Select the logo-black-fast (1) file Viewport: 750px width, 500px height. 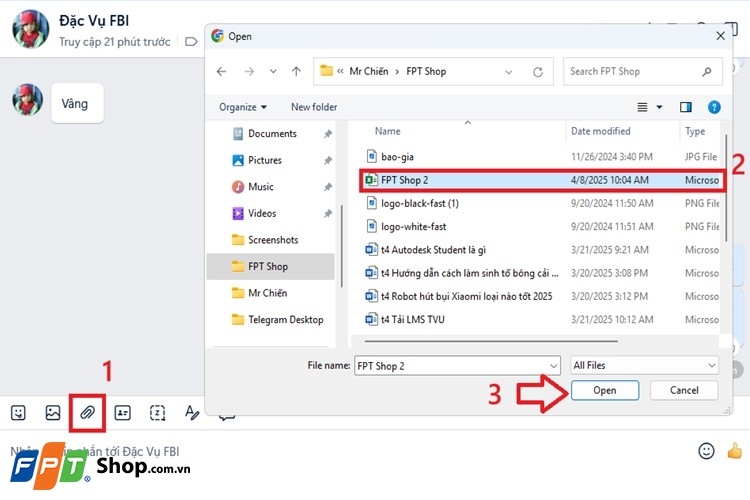tap(541, 203)
